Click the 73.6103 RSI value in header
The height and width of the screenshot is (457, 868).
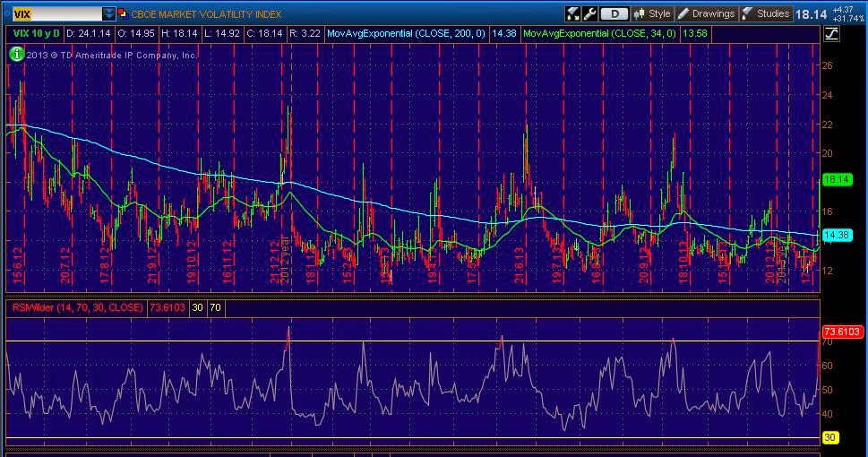[168, 307]
